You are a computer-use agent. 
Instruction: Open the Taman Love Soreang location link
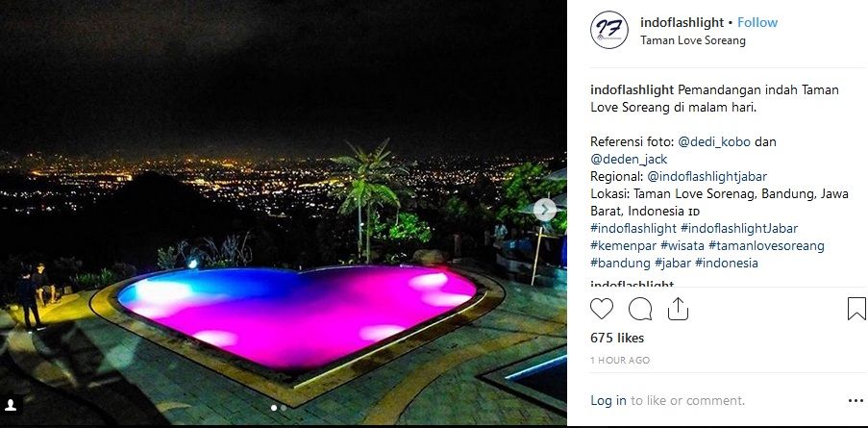(692, 40)
